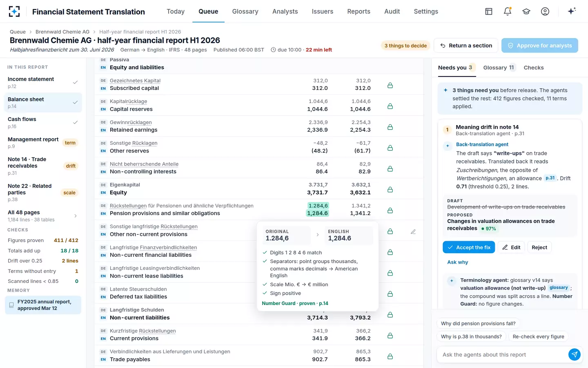Click suggestion Why did pension provisions fall?
588x368 pixels.
478,323
